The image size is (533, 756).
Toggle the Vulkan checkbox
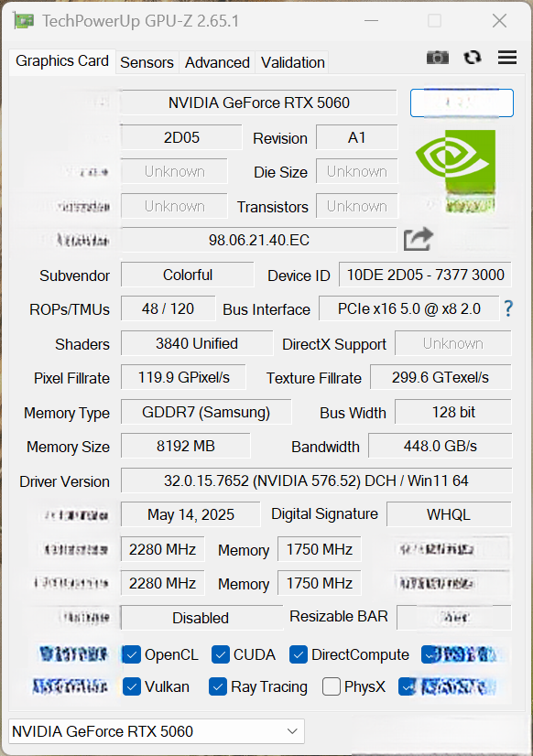click(131, 686)
